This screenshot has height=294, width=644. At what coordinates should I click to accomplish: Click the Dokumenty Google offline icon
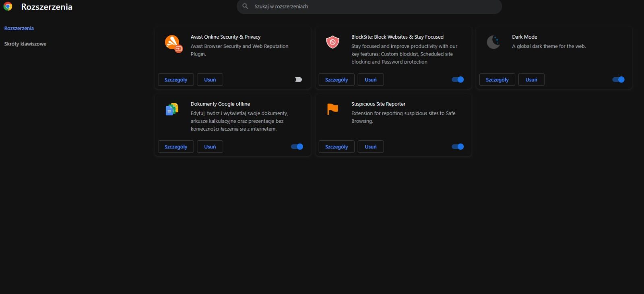coord(172,109)
